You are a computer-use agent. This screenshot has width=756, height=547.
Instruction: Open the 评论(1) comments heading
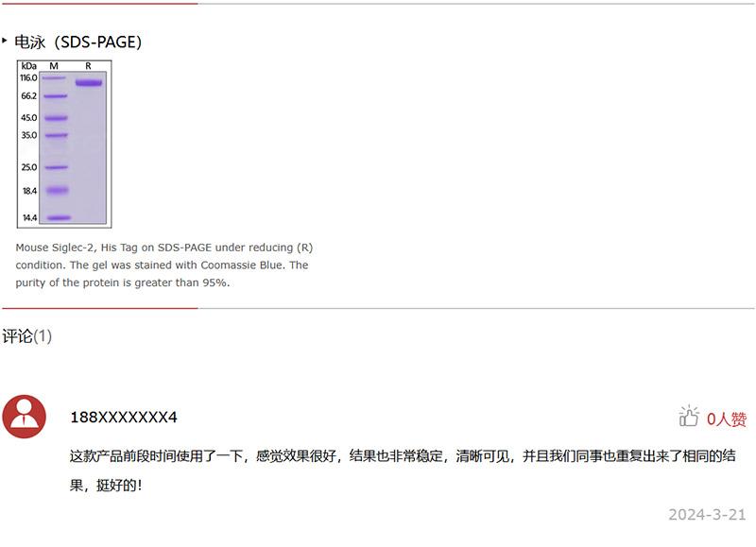(x=27, y=336)
